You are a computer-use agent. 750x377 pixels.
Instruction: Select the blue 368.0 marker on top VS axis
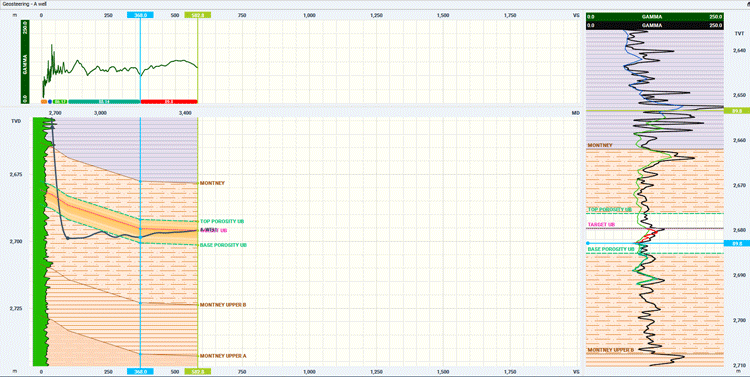click(140, 15)
